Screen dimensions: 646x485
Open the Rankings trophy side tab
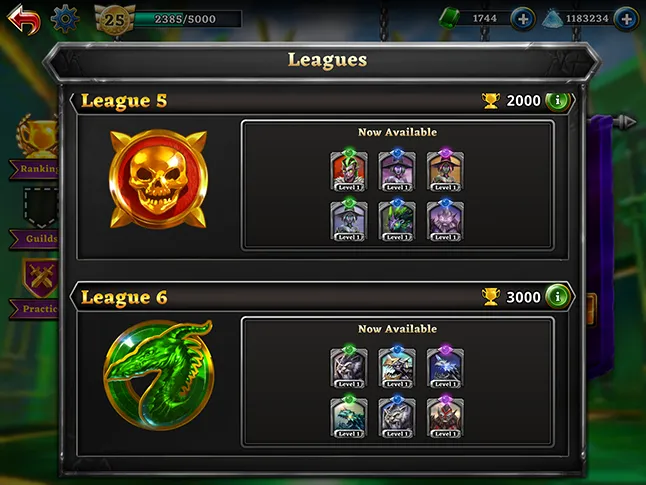[35, 148]
